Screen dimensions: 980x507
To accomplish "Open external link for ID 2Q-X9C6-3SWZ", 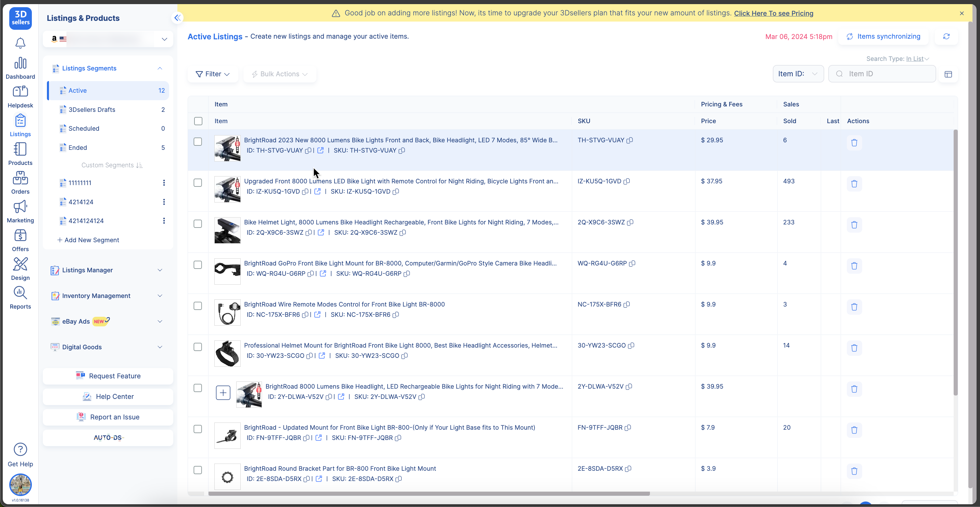I will pos(321,233).
